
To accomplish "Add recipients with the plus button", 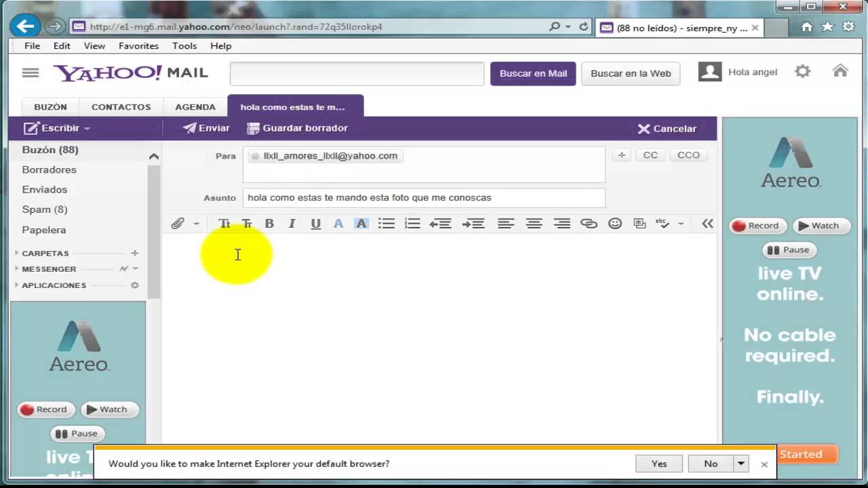I will [621, 155].
